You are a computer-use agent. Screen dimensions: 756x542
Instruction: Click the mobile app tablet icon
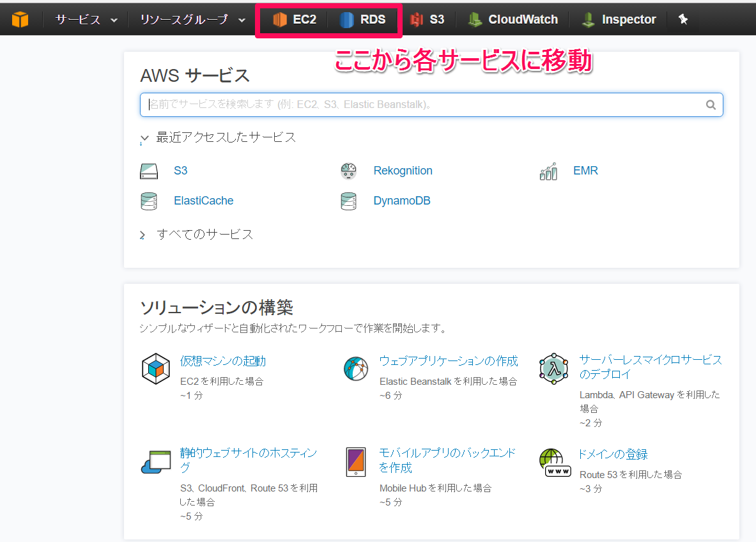(356, 462)
